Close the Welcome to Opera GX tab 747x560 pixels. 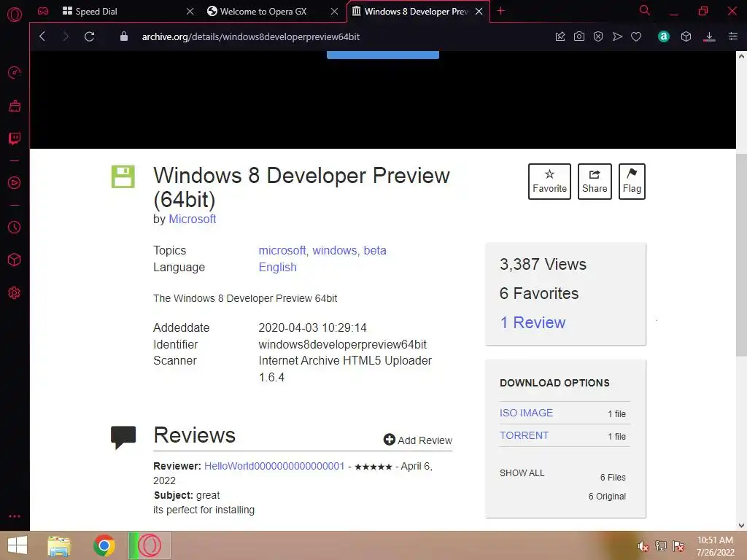click(334, 12)
